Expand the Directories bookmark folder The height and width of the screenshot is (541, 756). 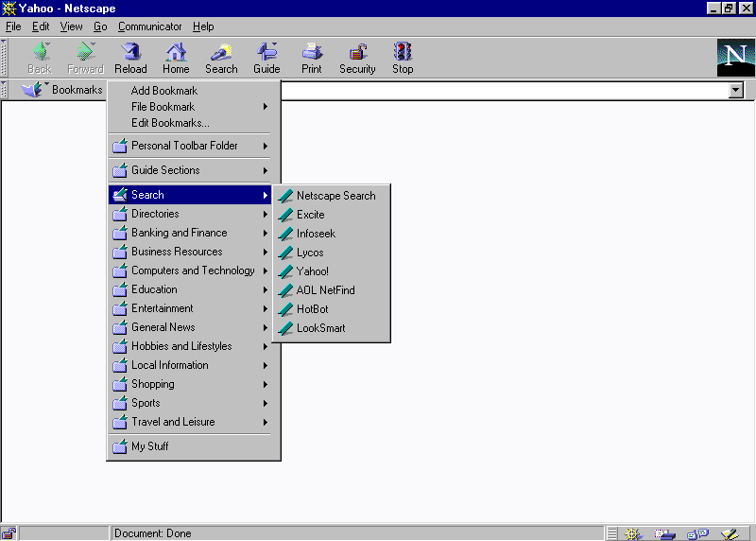[x=190, y=214]
